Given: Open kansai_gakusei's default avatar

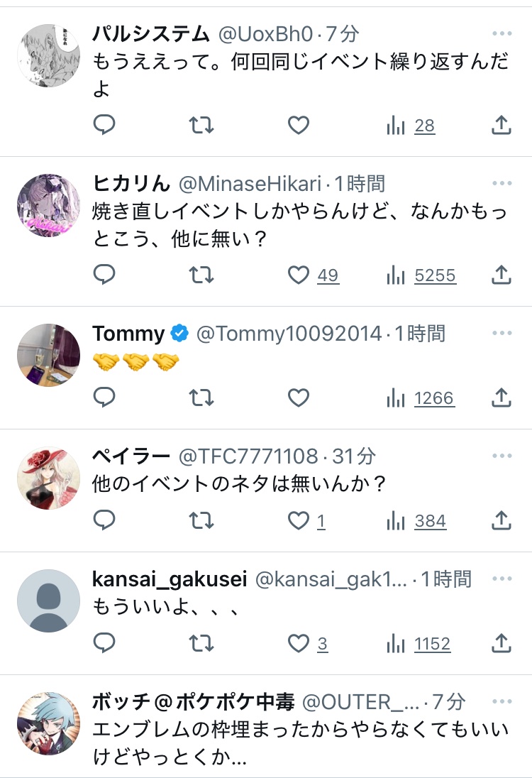Looking at the screenshot, I should point(48,600).
